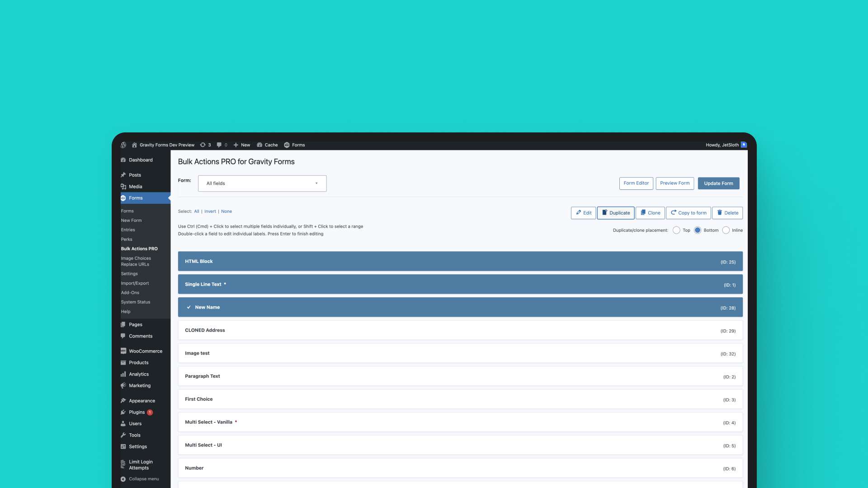Click the Dashboard sidebar icon
The height and width of the screenshot is (488, 868).
click(x=123, y=160)
